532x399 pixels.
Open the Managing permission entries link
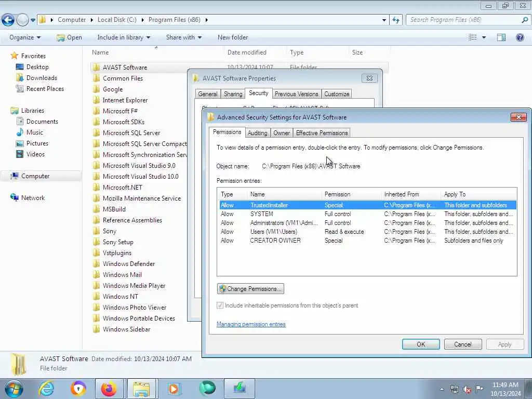251,324
